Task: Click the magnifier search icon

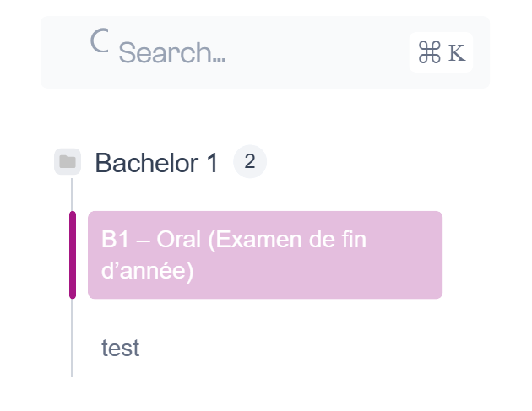Action: point(100,41)
